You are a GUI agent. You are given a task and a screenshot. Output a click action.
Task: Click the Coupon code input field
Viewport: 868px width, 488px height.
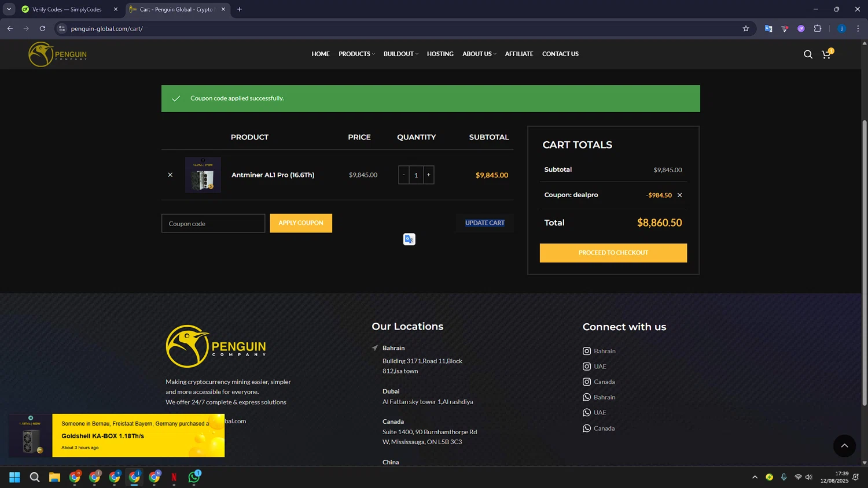point(213,223)
